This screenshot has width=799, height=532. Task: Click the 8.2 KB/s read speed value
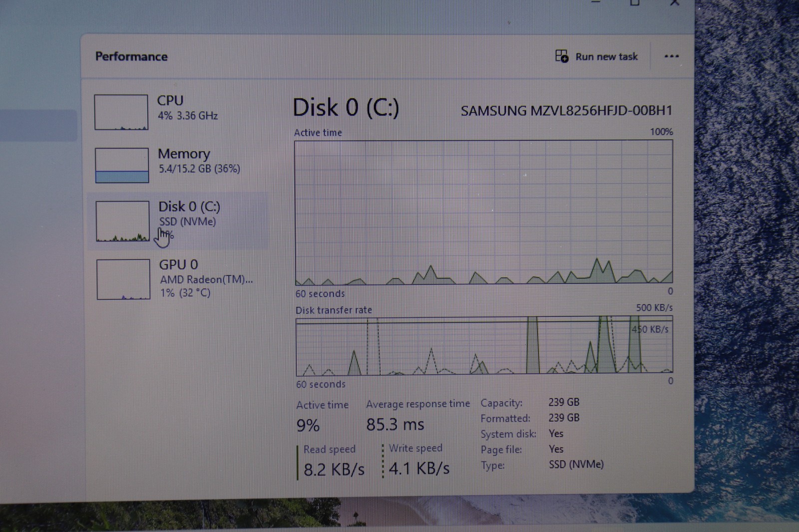coord(334,470)
